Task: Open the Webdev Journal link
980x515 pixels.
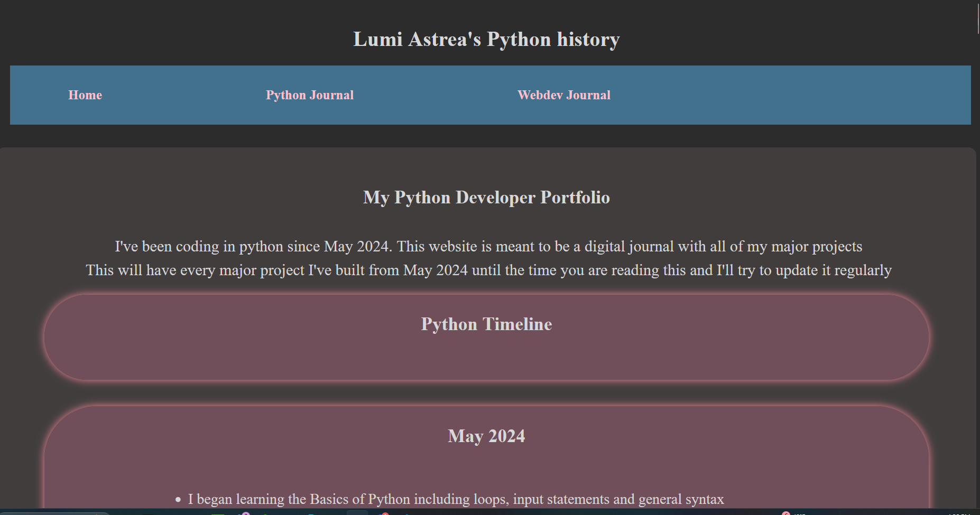Action: point(563,95)
